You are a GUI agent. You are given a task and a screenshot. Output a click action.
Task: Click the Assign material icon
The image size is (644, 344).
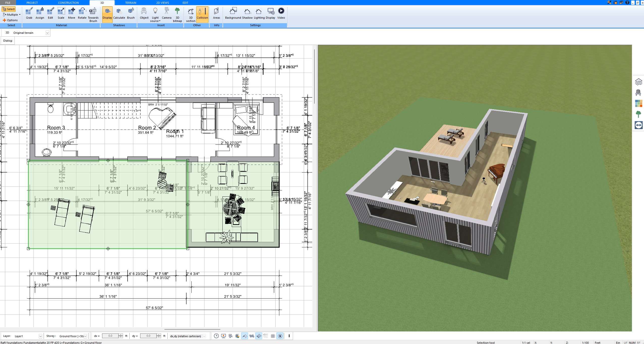[40, 13]
